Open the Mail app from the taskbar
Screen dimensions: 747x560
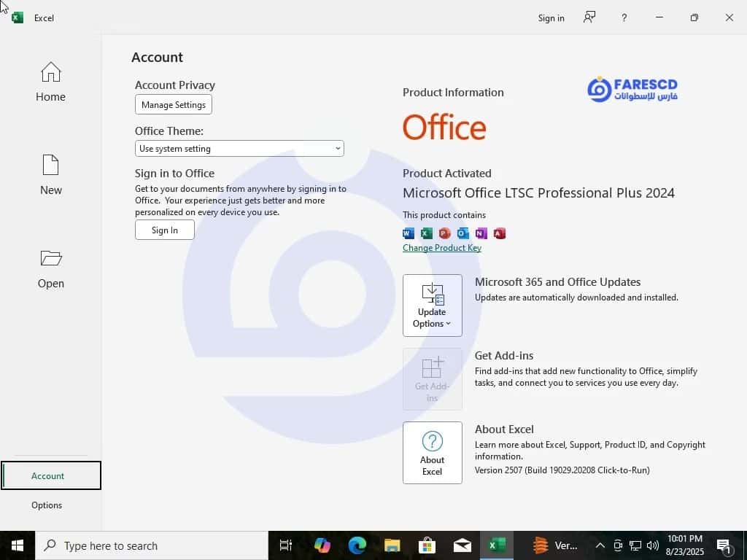click(462, 545)
